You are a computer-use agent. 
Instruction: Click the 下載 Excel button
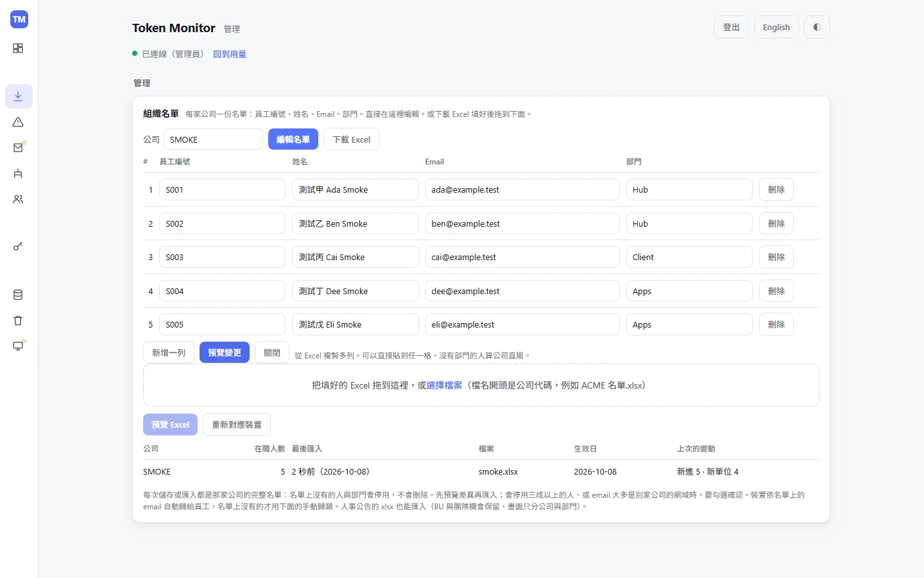point(352,139)
